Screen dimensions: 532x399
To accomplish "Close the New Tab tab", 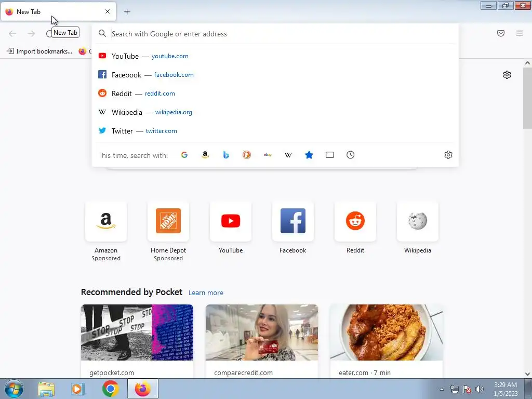I will coord(108,11).
